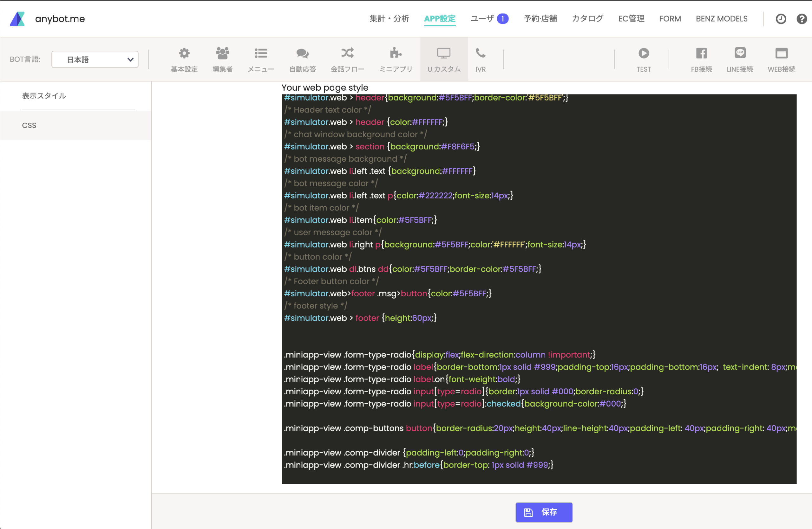
Task: Click the floppy disk icon on 保存
Action: 528,512
